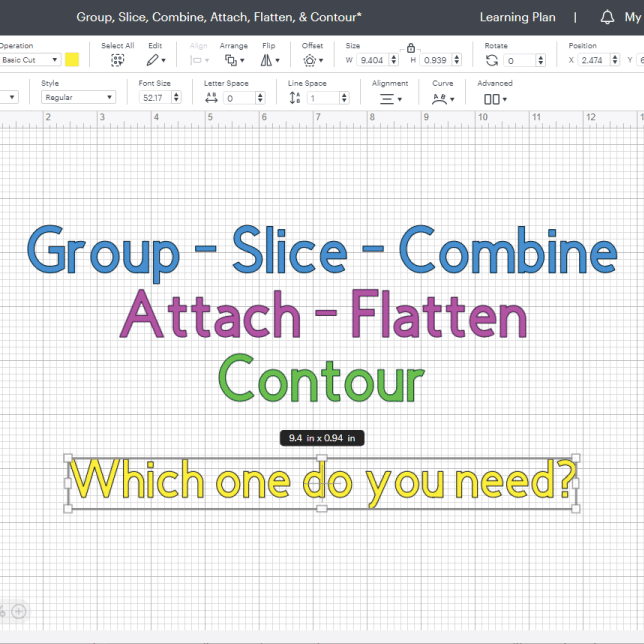
Task: Open the Edit pencil tool
Action: [156, 60]
